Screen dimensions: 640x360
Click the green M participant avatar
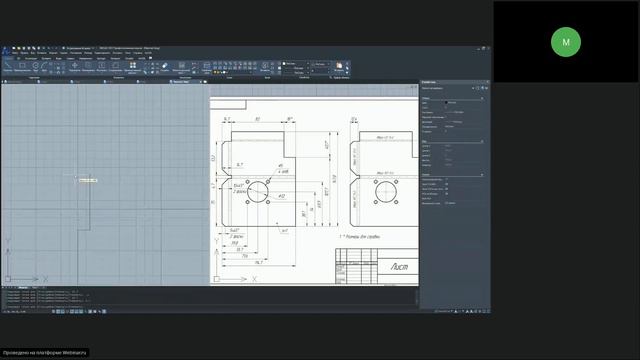pyautogui.click(x=566, y=42)
